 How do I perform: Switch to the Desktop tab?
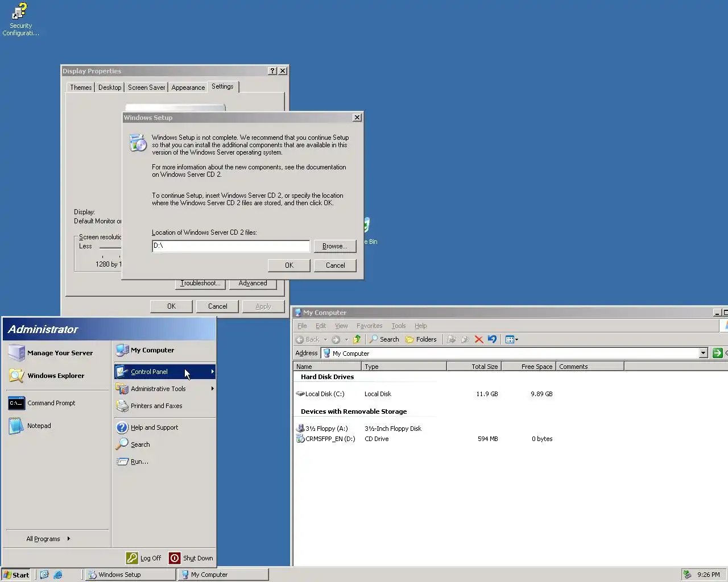point(110,88)
